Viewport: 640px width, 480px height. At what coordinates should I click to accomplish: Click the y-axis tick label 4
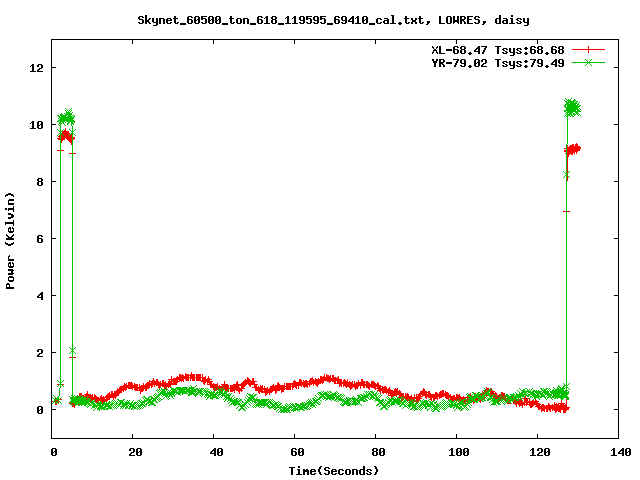click(40, 296)
